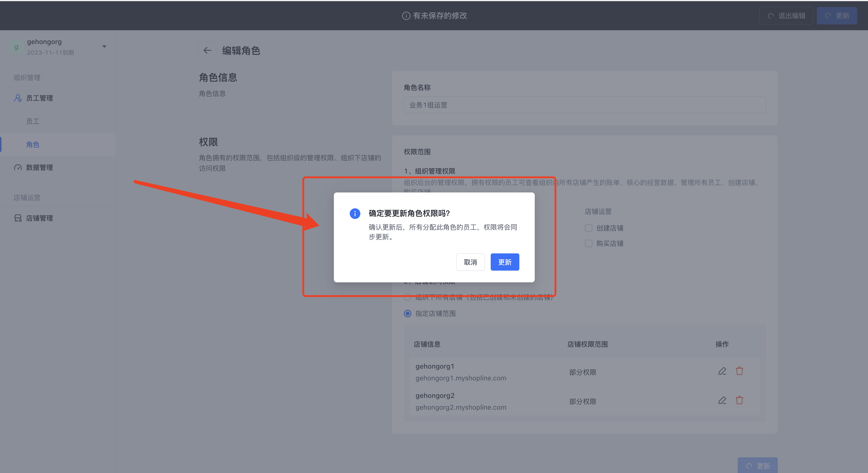Check the 购买店铺 checkbox

click(588, 243)
